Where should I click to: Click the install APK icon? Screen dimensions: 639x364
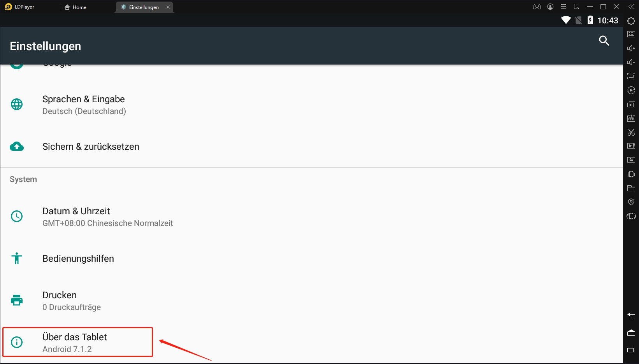click(631, 118)
